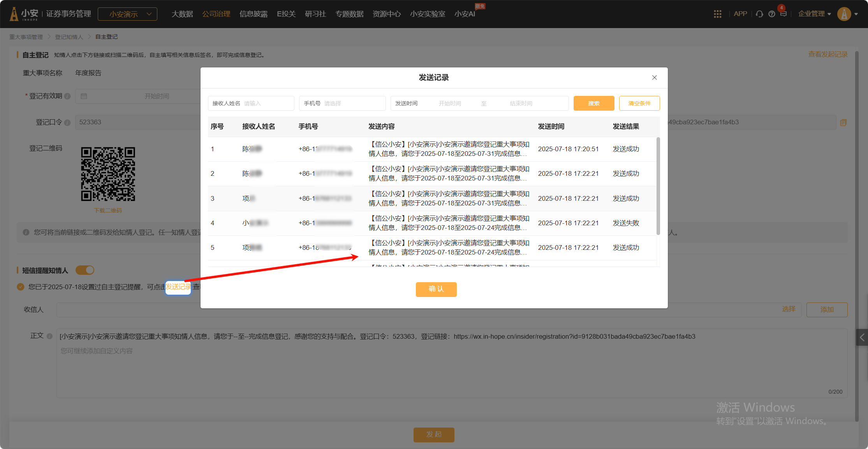Click the customer service headset icon
The height and width of the screenshot is (449, 868).
click(759, 14)
